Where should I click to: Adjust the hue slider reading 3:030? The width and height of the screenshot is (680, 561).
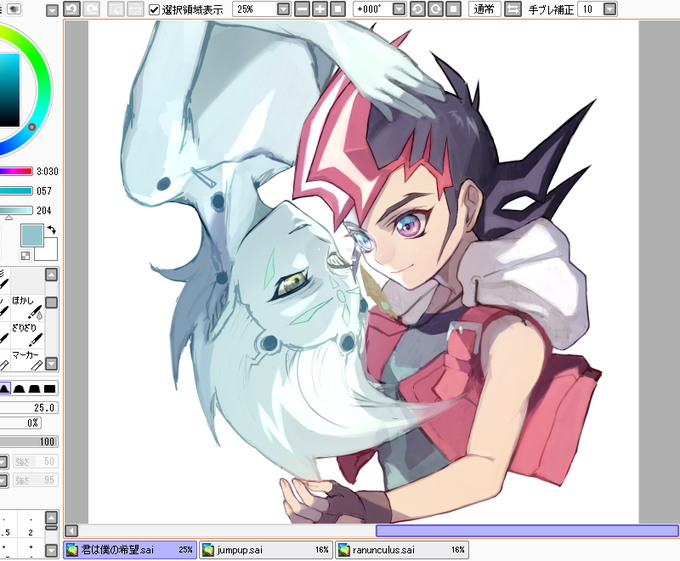[x=16, y=171]
